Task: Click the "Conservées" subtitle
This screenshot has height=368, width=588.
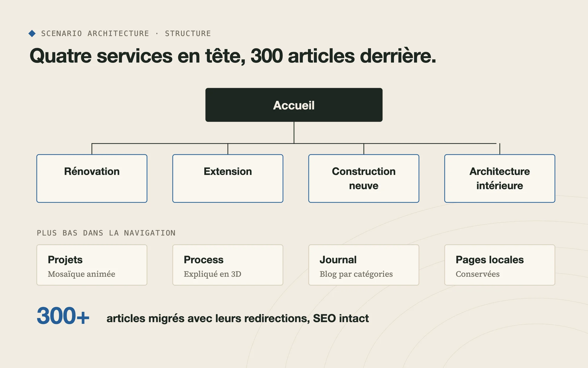Action: [x=477, y=274]
